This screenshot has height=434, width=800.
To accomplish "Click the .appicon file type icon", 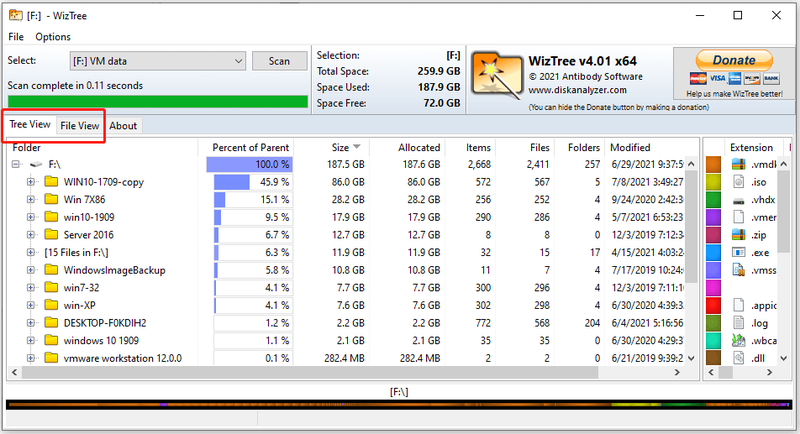I will pyautogui.click(x=738, y=305).
